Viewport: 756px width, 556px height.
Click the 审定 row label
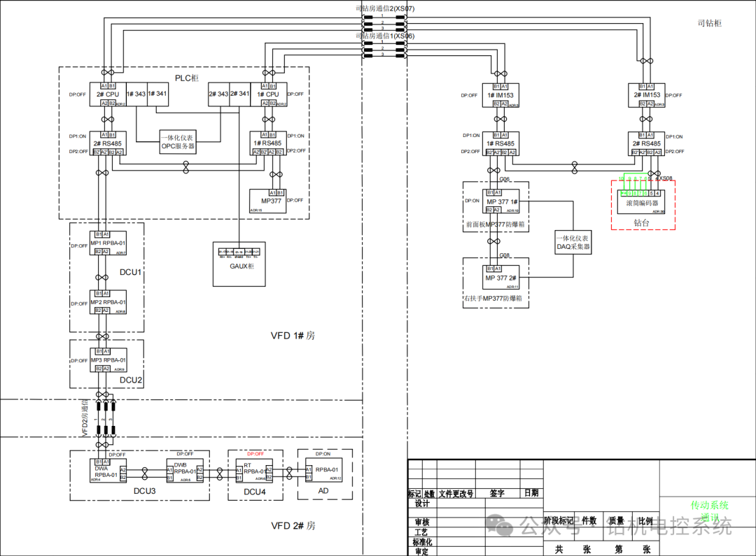coord(421,551)
